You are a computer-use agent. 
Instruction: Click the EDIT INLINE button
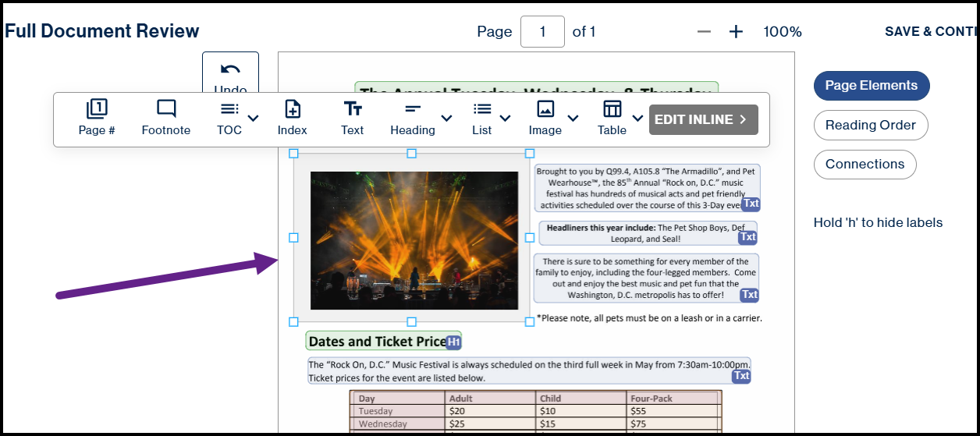(x=704, y=119)
